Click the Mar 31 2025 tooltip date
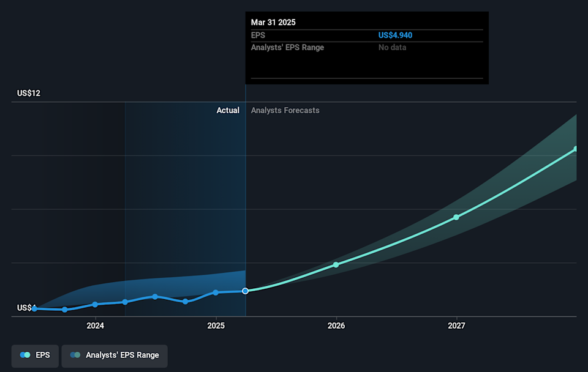 pyautogui.click(x=273, y=23)
